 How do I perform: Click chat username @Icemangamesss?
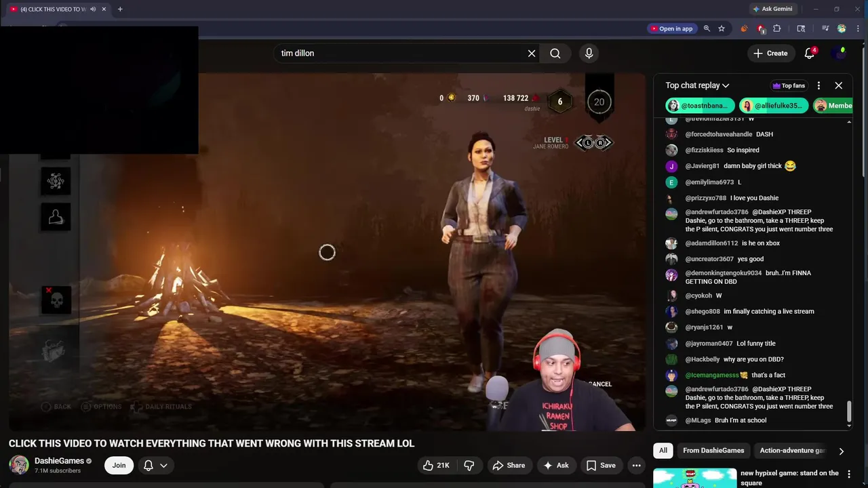pyautogui.click(x=712, y=375)
